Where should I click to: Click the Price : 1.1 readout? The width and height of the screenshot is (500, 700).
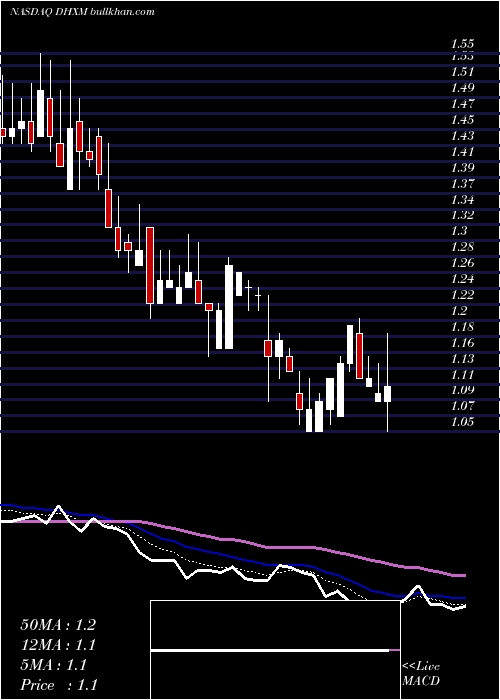pos(59,685)
